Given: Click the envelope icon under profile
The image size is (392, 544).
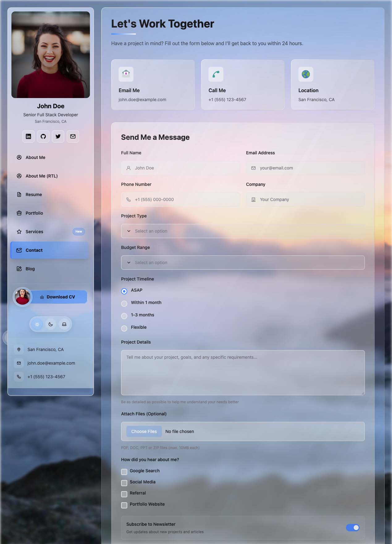Looking at the screenshot, I should (x=73, y=136).
